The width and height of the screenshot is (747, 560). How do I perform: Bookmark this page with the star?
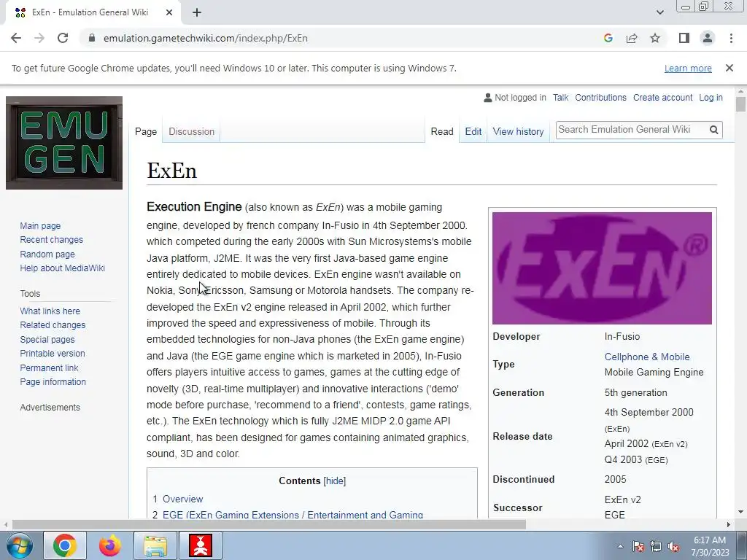655,38
